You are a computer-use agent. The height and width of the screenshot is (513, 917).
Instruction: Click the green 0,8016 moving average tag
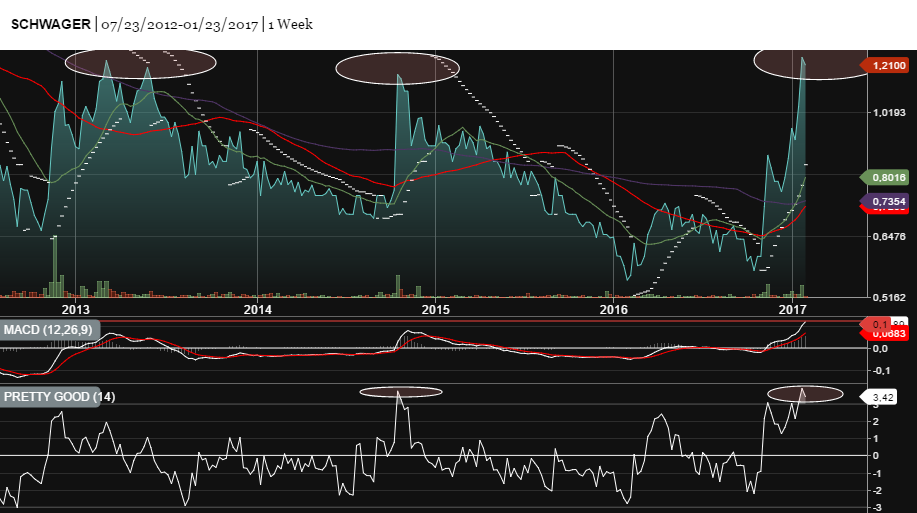pos(886,177)
